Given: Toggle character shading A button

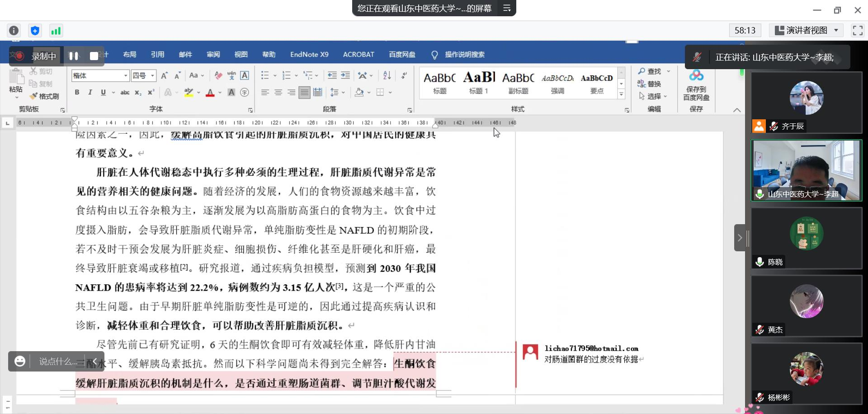Looking at the screenshot, I should (x=231, y=92).
